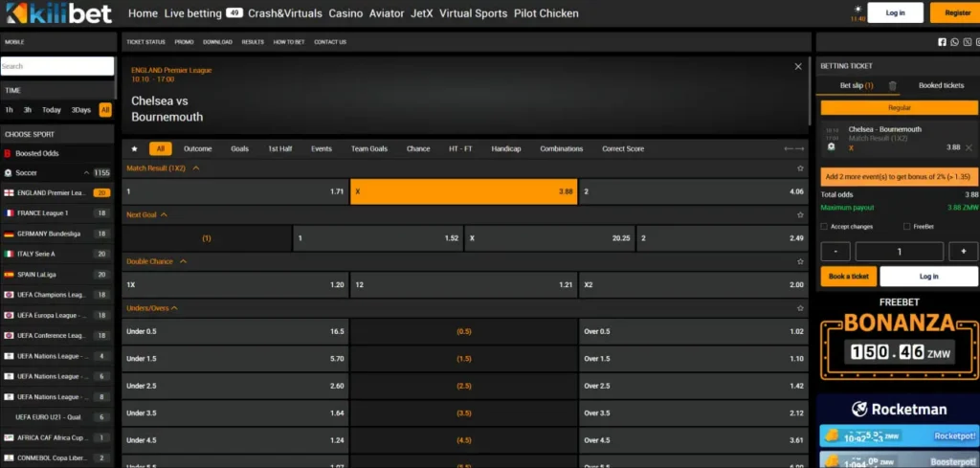Select the All time filter
This screenshot has width=980, height=468.
pyautogui.click(x=105, y=110)
